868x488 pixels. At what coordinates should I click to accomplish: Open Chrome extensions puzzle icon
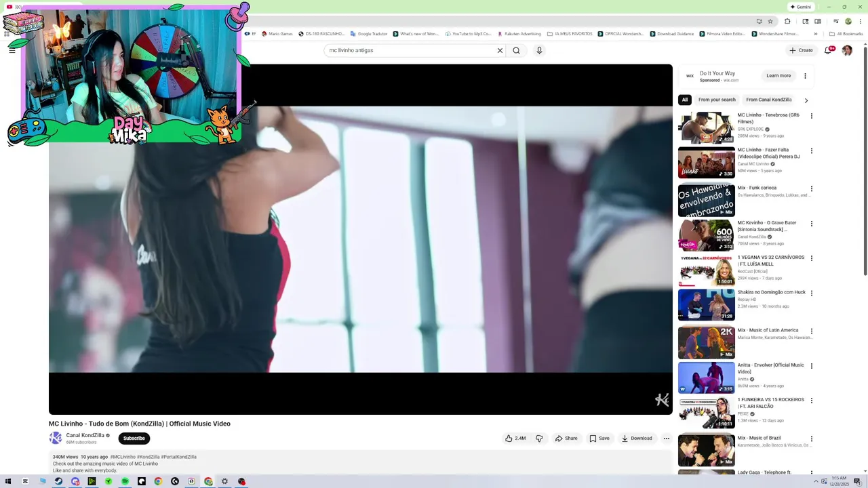(787, 21)
